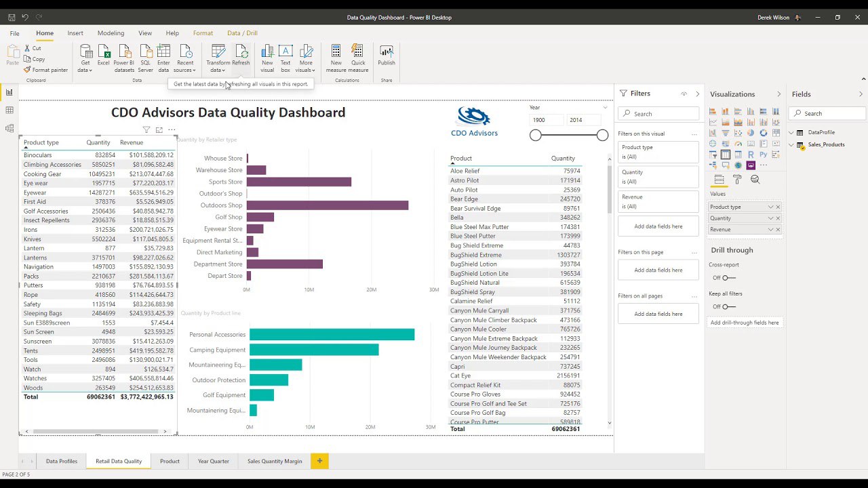Screen dimensions: 868x488
Task: Select the gauge visualization
Action: [x=738, y=144]
